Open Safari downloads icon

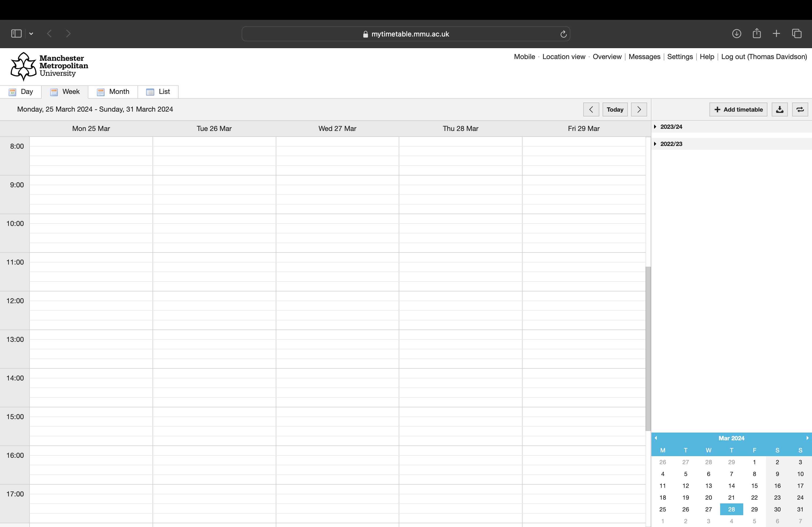(x=736, y=33)
